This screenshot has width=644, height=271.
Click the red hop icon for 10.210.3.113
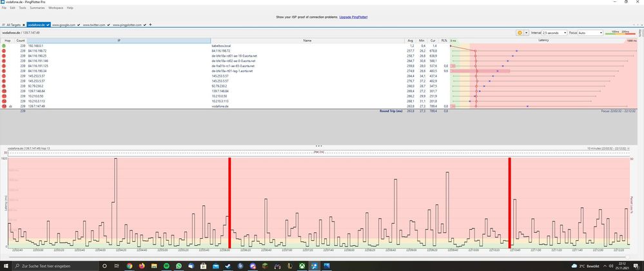pos(4,101)
